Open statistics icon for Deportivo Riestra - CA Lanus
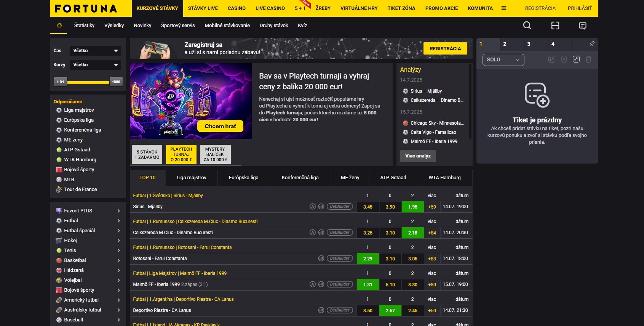The image size is (644, 326). (321, 310)
